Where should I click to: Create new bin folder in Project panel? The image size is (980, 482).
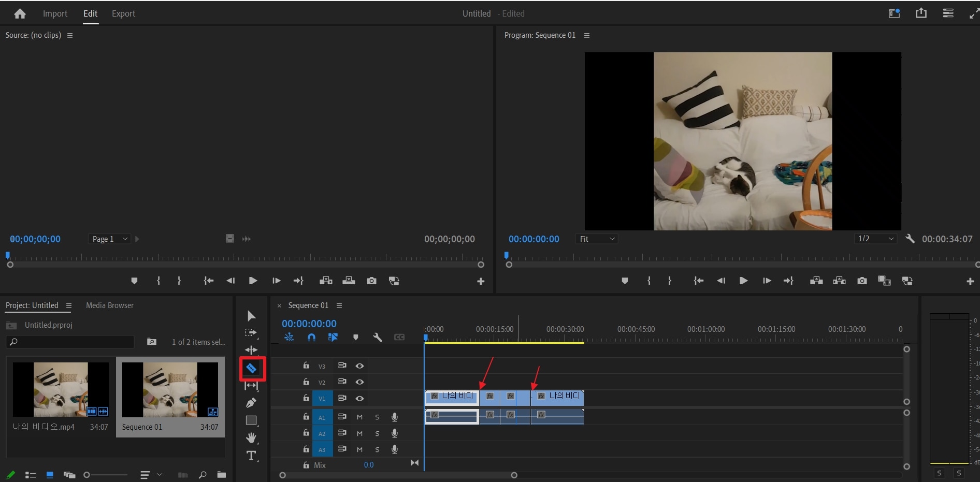[222, 475]
